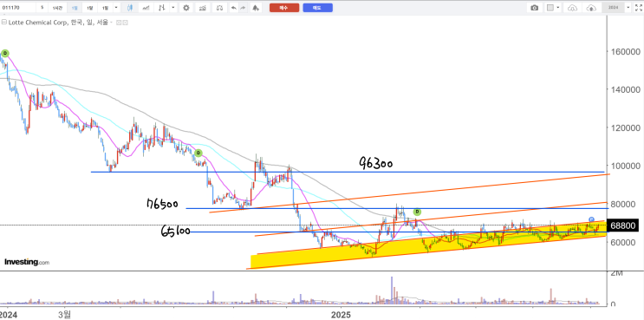
Task: Click the 65100 annotation text
Action: 175,232
